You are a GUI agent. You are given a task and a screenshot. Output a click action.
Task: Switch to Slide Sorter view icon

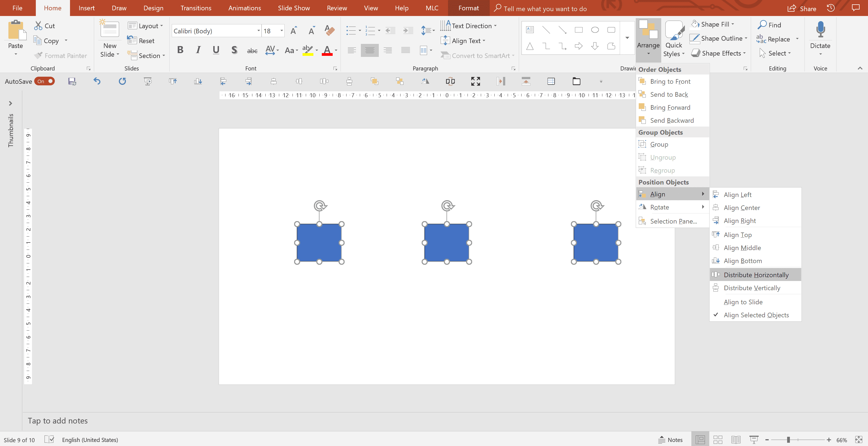click(718, 439)
